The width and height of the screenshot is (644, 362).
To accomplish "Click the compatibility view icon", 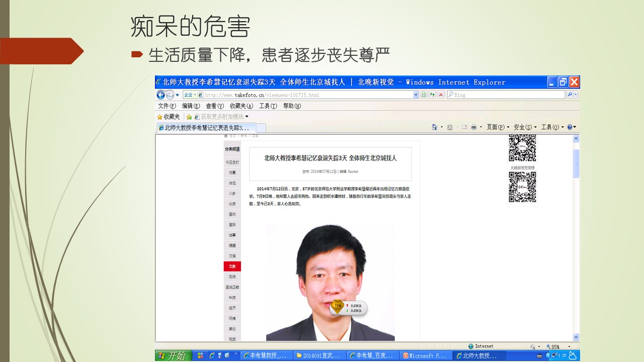I will click(x=424, y=95).
